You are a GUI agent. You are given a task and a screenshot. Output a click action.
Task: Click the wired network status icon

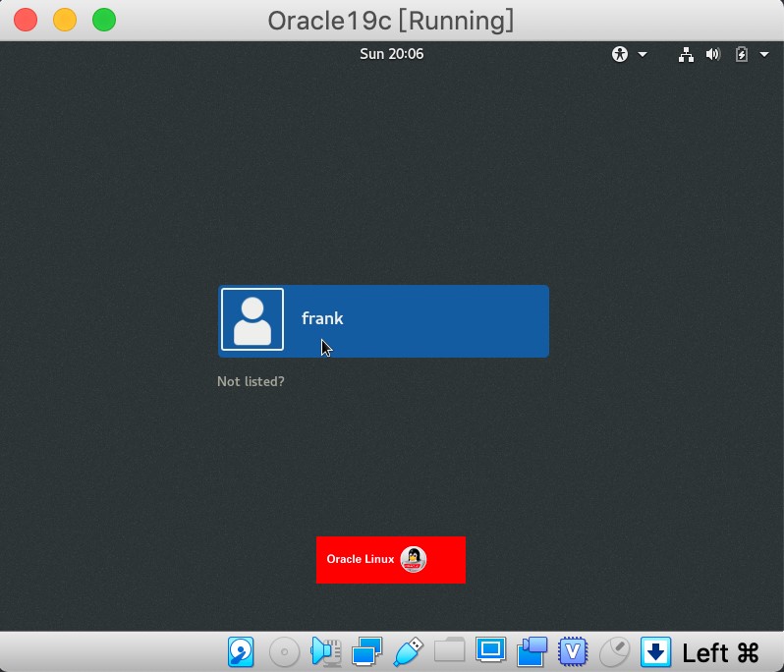click(x=686, y=54)
